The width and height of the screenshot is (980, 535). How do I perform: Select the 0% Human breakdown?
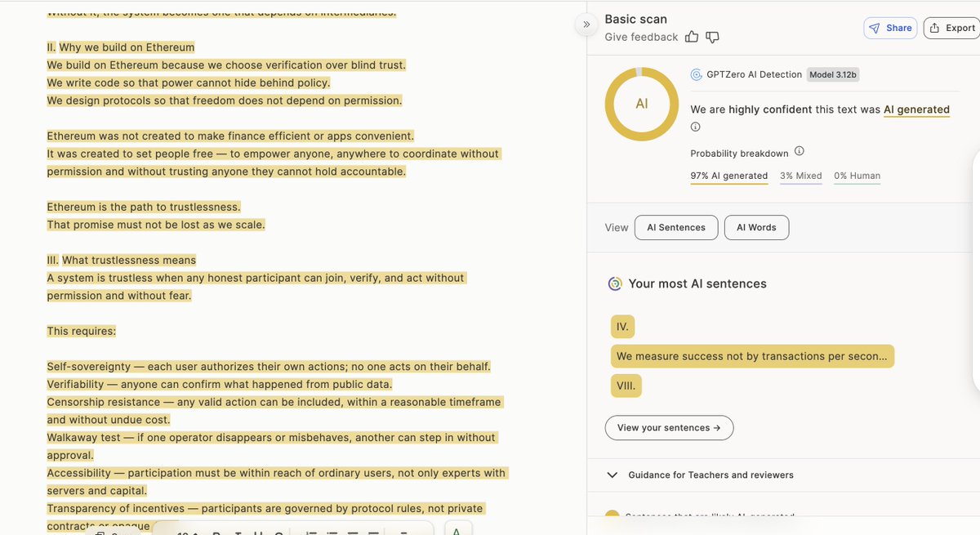tap(857, 176)
